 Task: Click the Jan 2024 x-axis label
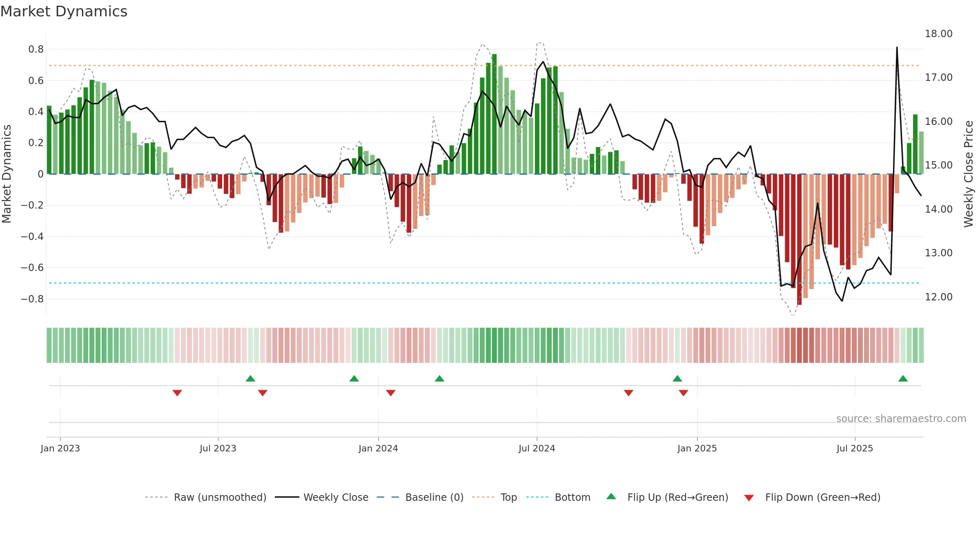[x=379, y=448]
